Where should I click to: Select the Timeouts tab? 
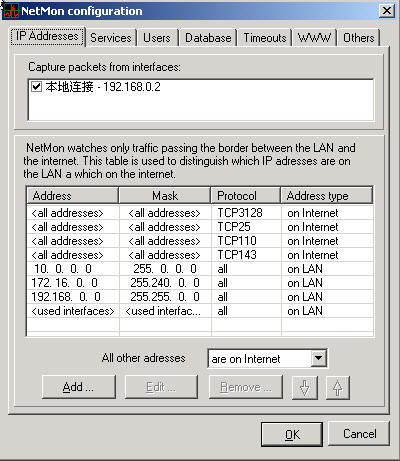coord(265,38)
